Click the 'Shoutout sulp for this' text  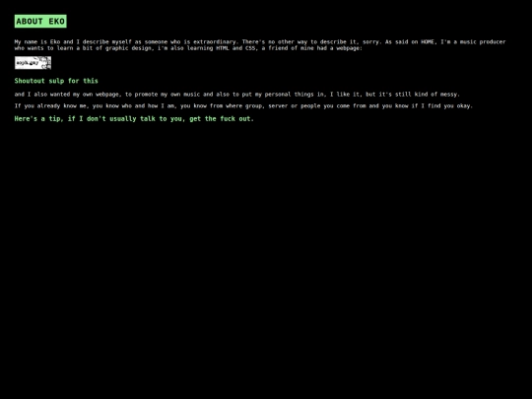(x=56, y=81)
